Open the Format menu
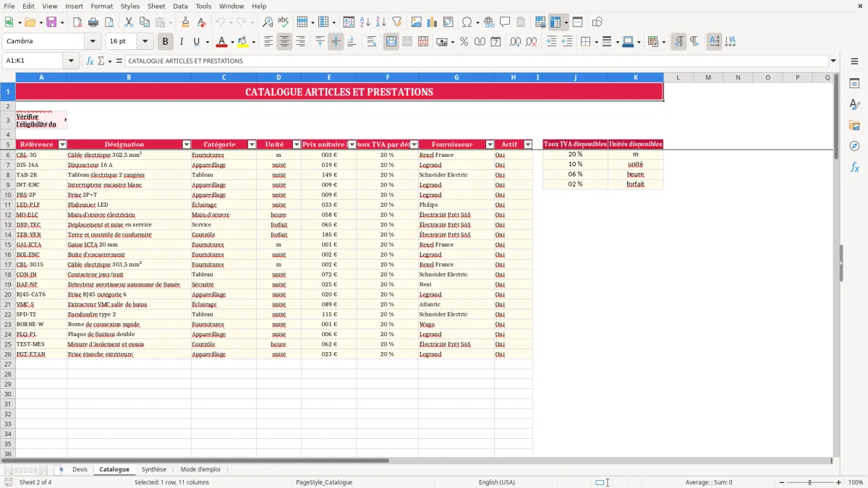This screenshot has width=868, height=488. tap(101, 6)
